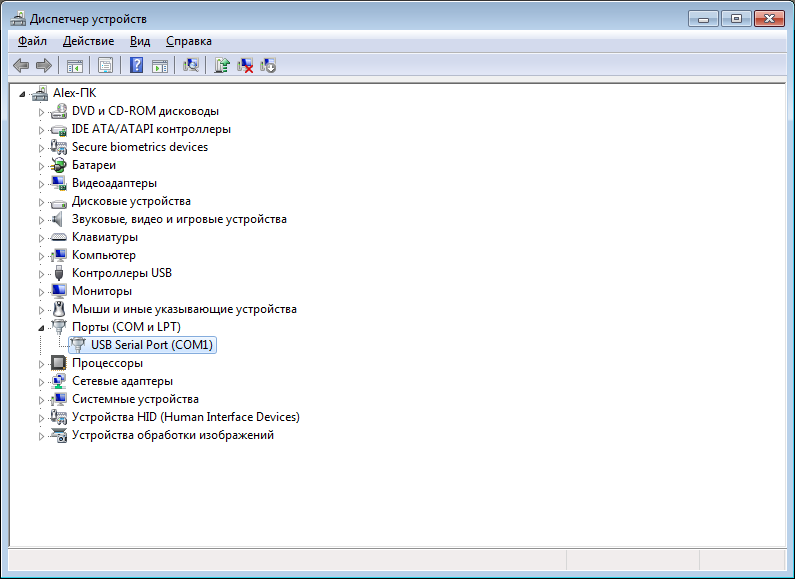
Task: Select the Дисковые устройства label
Action: 131,201
